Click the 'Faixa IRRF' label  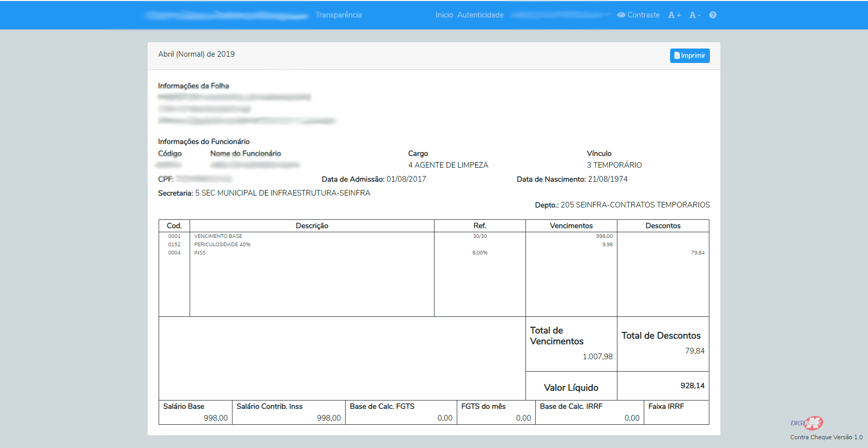(x=666, y=406)
